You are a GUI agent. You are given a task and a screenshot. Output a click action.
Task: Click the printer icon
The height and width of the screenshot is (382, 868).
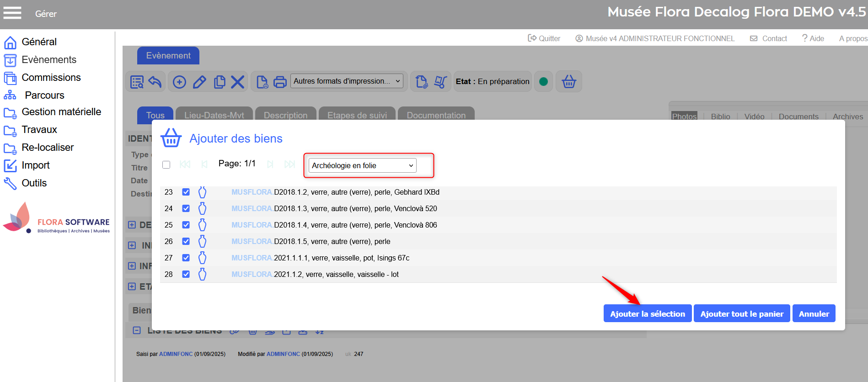tap(280, 82)
